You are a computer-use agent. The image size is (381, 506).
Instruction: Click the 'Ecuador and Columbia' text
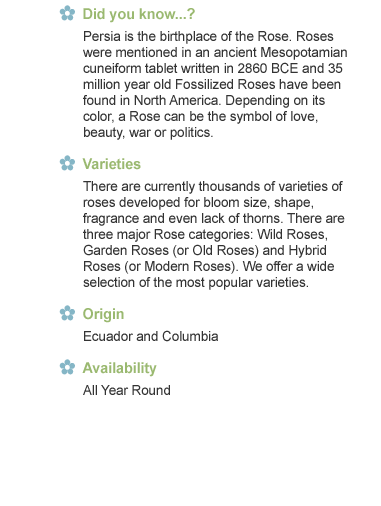(x=151, y=336)
